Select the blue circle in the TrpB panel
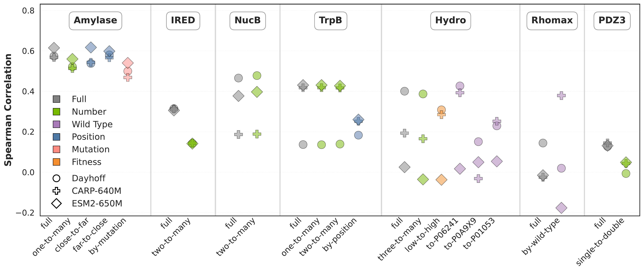644x272 pixels. point(358,135)
